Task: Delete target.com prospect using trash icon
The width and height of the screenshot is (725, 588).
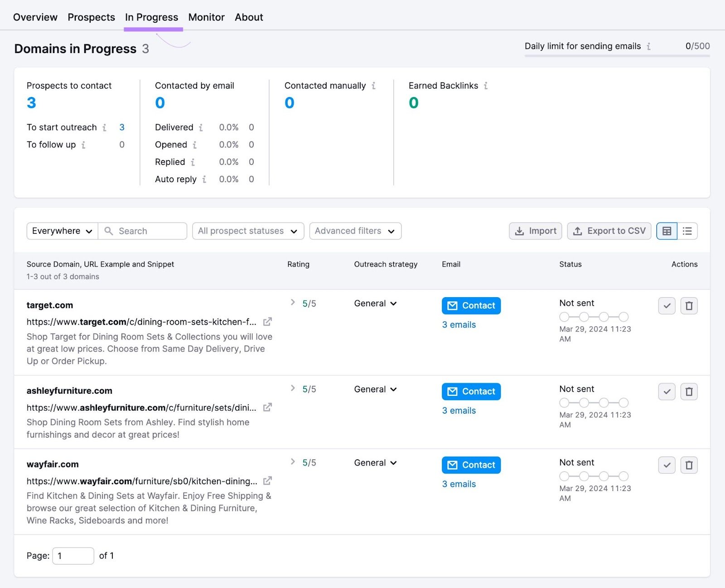Action: tap(689, 306)
